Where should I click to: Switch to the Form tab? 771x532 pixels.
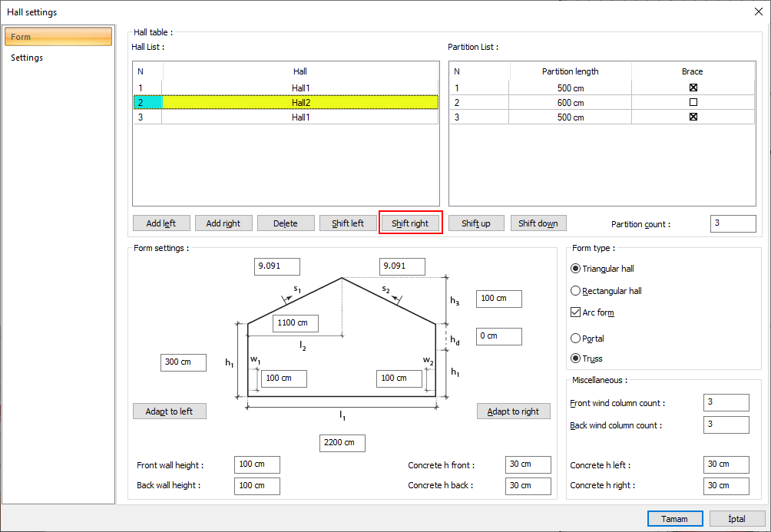click(58, 37)
